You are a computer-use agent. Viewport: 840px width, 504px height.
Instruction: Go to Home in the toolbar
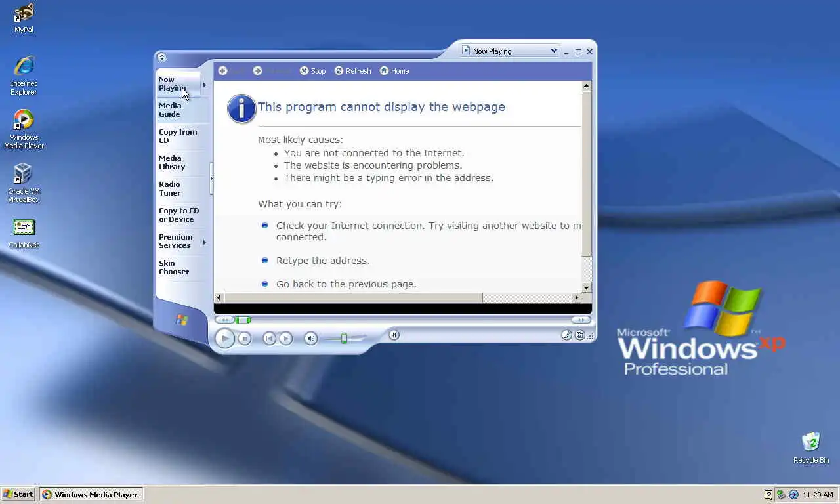(394, 71)
